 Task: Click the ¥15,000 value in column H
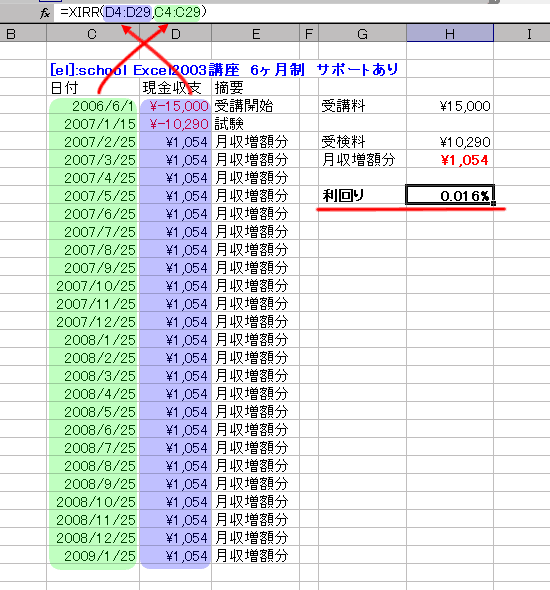[450, 106]
